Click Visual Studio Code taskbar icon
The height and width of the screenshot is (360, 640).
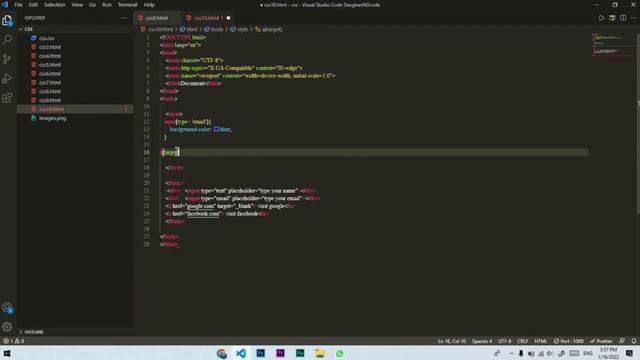(x=241, y=353)
